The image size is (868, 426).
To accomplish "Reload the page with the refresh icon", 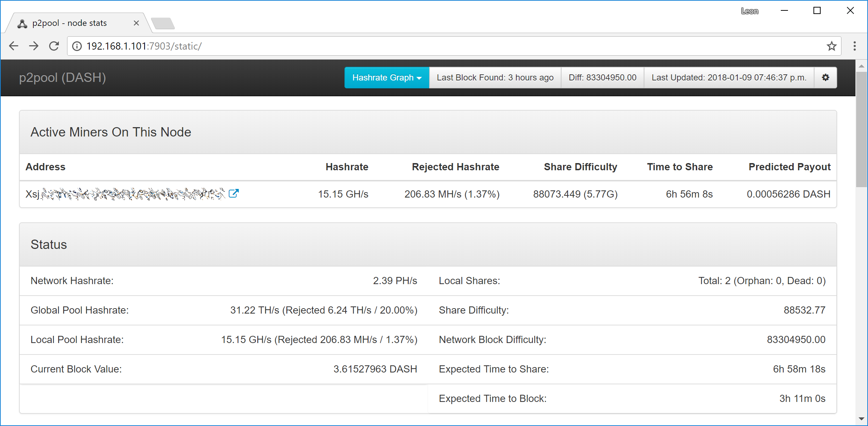I will (54, 46).
